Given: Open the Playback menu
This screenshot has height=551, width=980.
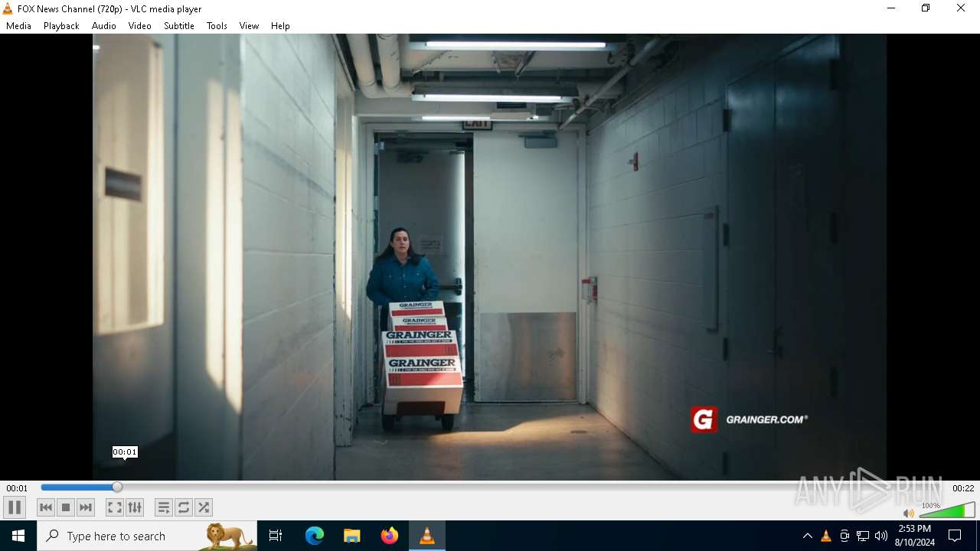Looking at the screenshot, I should (x=61, y=26).
